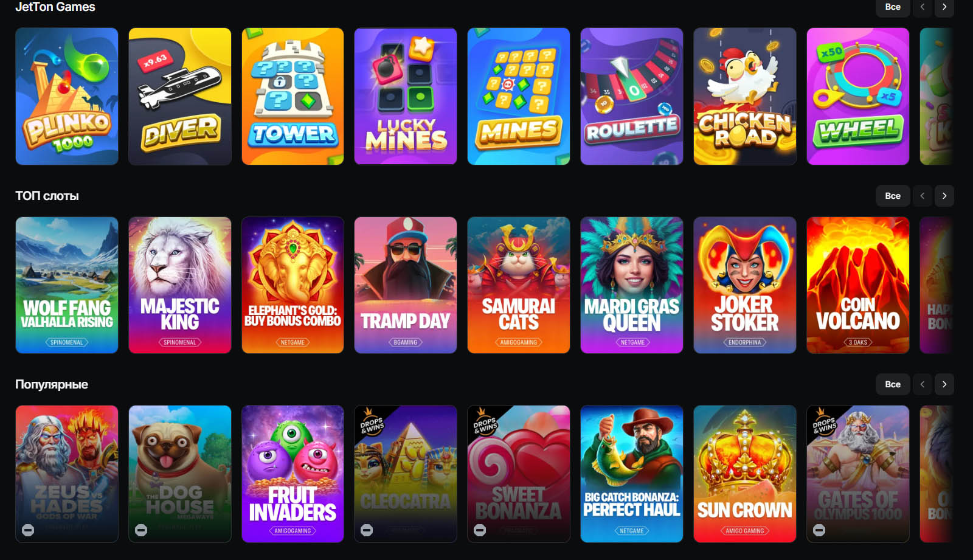Open the Chicken Road game card

pyautogui.click(x=745, y=96)
